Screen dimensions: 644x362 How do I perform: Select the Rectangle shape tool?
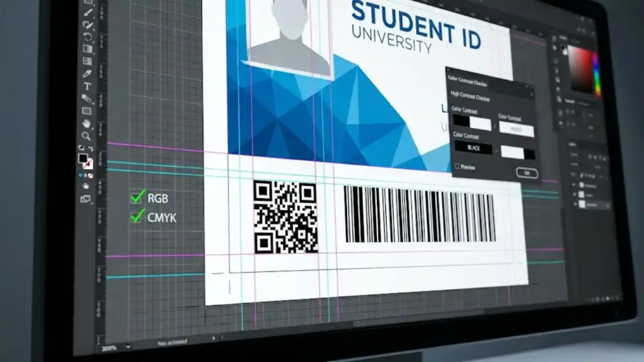pos(86,111)
